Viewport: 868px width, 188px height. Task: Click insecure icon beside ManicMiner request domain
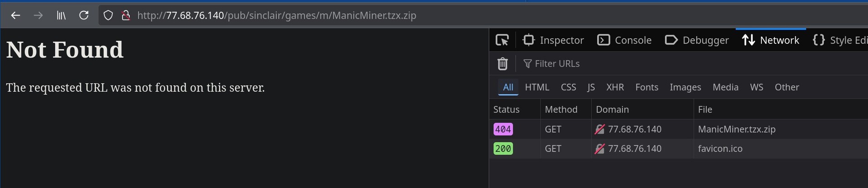pos(599,129)
